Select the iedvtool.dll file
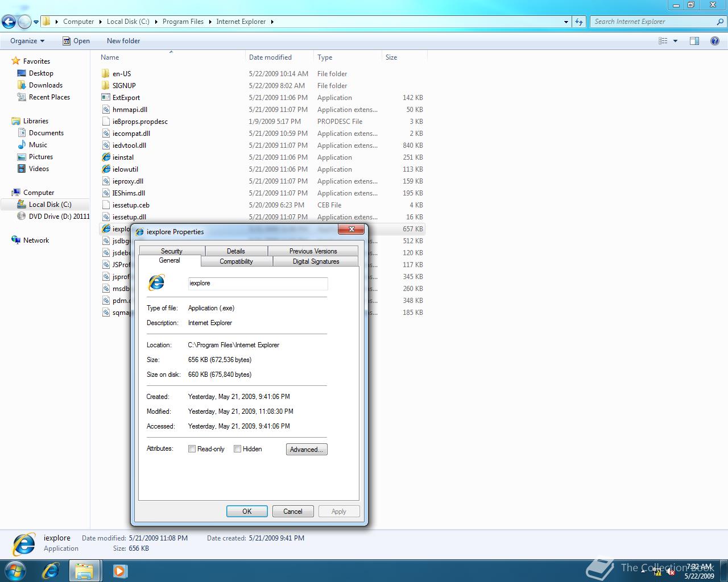 [129, 145]
